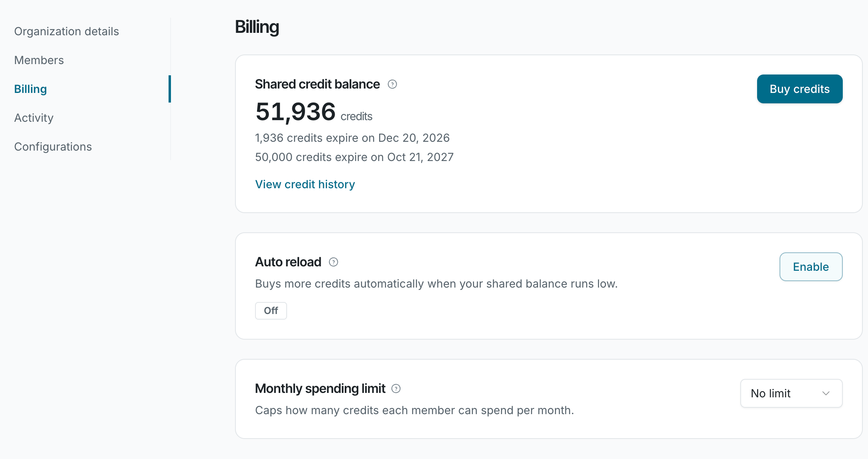This screenshot has width=868, height=459.
Task: Open the Members section
Action: pos(39,60)
